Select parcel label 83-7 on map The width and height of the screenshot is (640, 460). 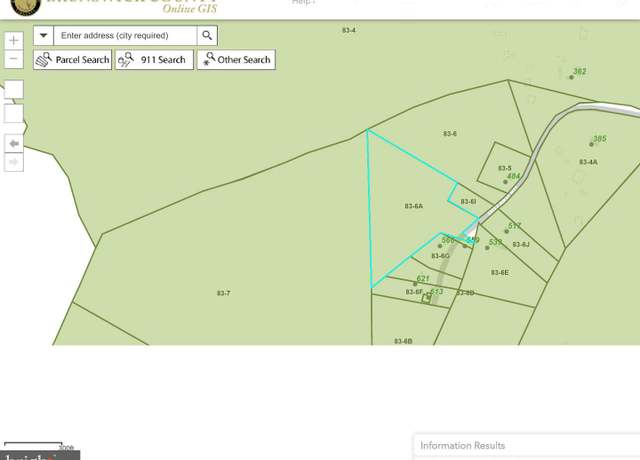pyautogui.click(x=223, y=293)
